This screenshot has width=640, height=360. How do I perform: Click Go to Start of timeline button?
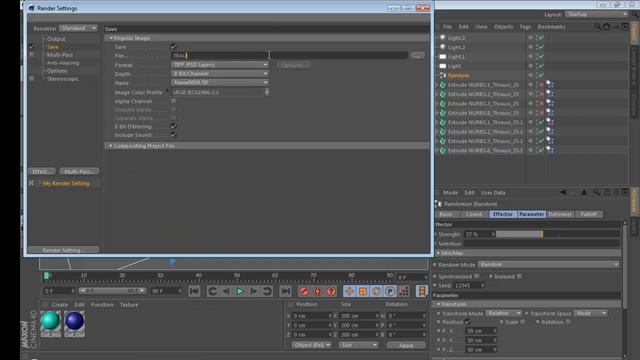194,291
